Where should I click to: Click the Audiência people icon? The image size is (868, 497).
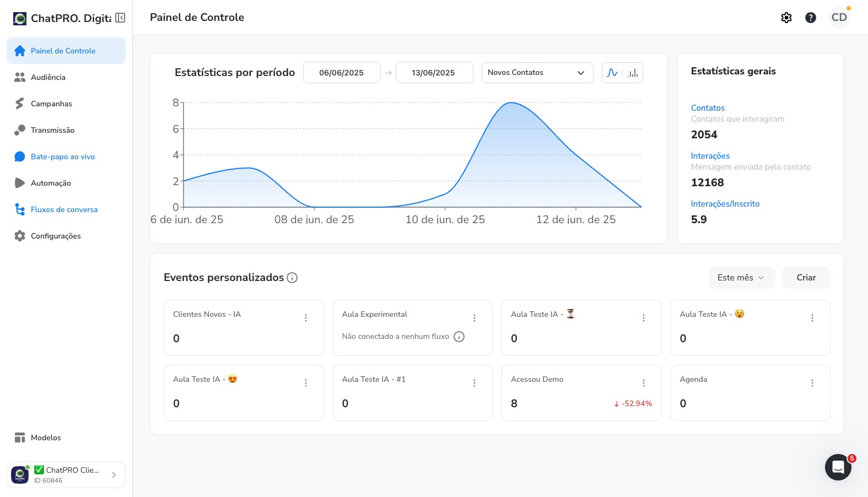[20, 77]
